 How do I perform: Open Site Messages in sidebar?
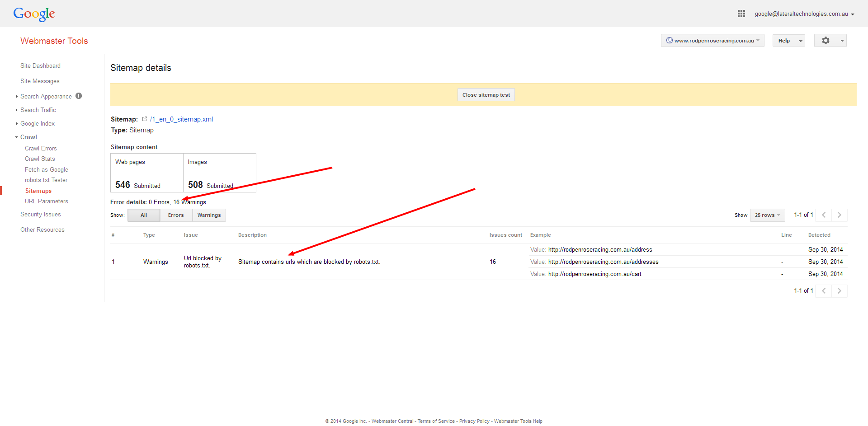[40, 81]
